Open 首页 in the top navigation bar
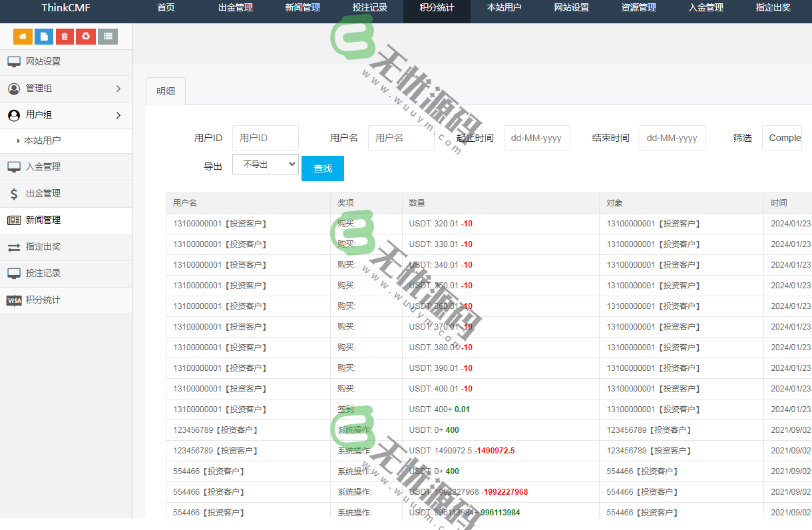This screenshot has height=530, width=812. tap(166, 8)
